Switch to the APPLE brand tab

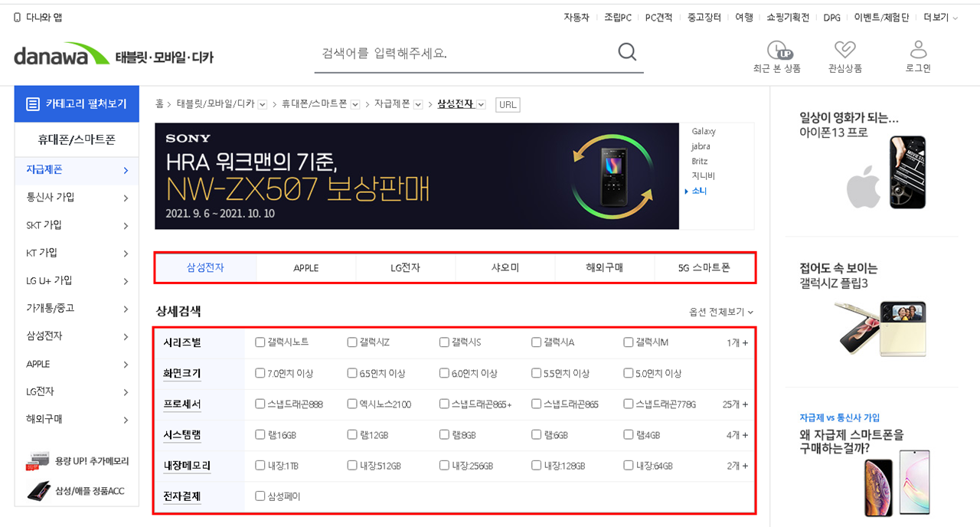pyautogui.click(x=306, y=268)
